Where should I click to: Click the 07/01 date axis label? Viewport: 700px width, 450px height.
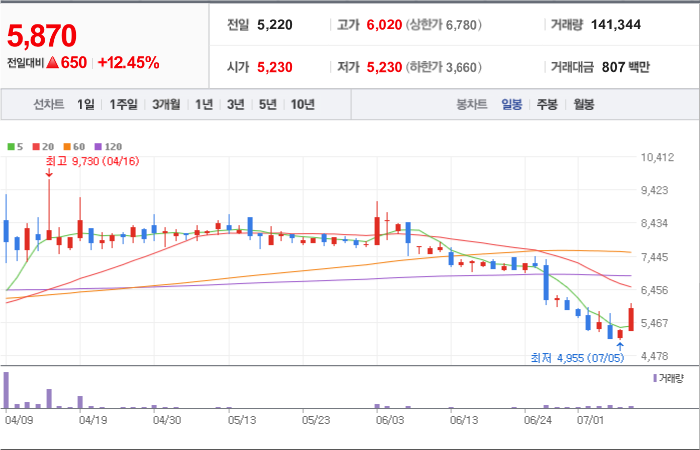pyautogui.click(x=590, y=420)
